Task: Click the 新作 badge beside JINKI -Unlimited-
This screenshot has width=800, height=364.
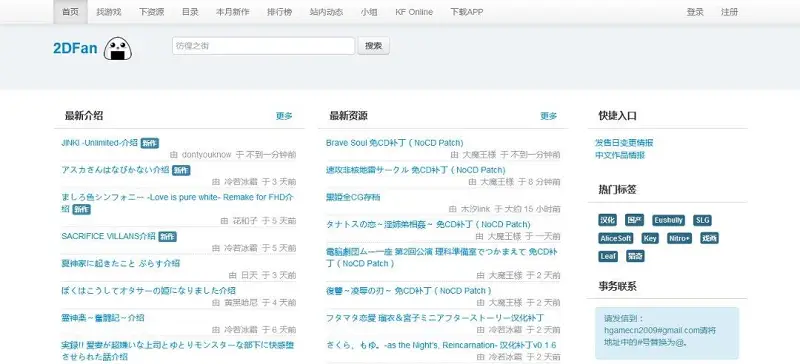Action: point(150,143)
